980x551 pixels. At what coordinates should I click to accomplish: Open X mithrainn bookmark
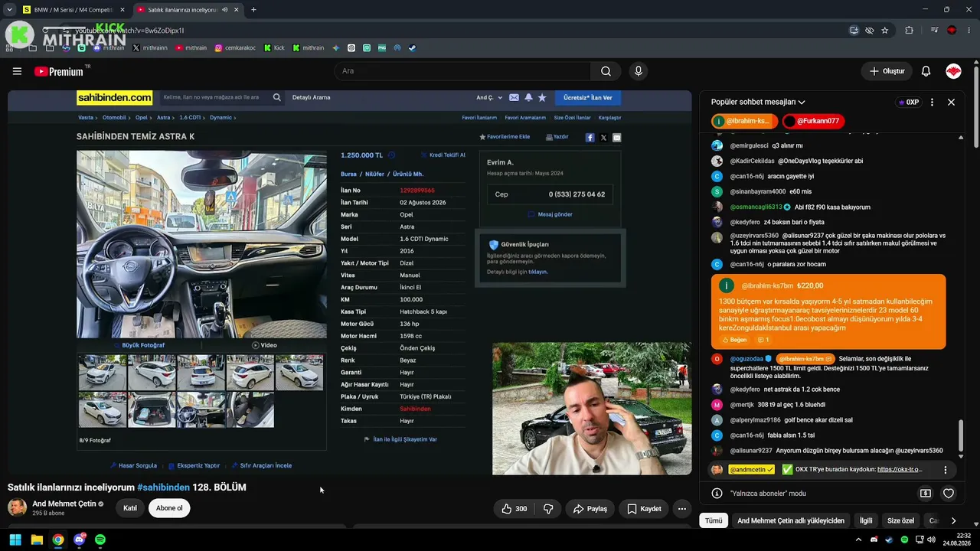tap(150, 47)
